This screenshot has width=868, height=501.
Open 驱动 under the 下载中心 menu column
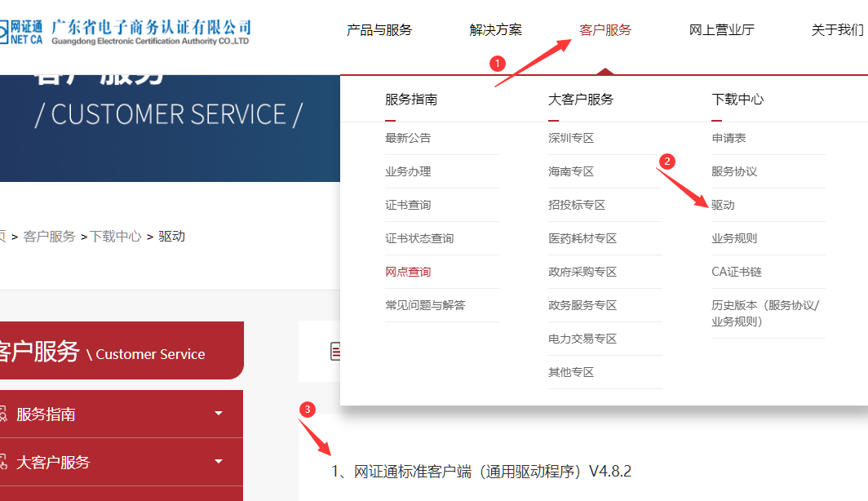723,205
